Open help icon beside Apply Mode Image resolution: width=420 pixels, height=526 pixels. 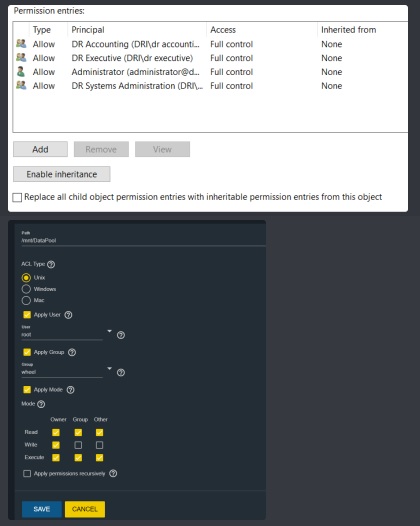pos(70,390)
